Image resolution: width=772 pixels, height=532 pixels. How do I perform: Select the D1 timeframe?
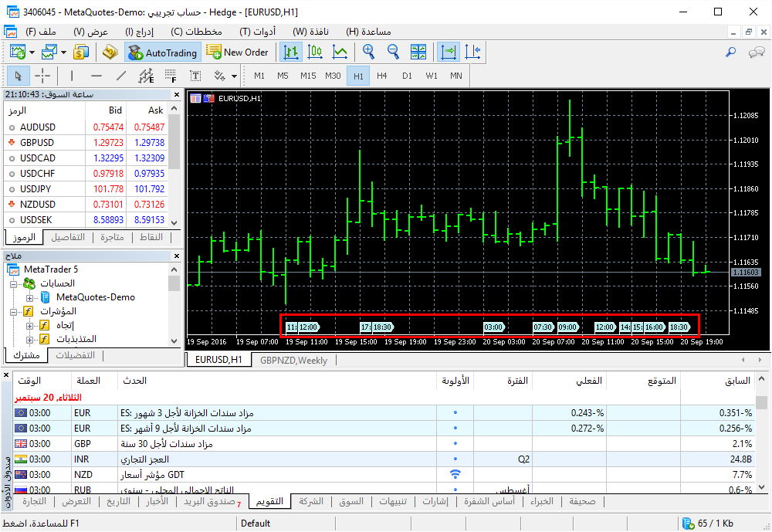(x=407, y=76)
